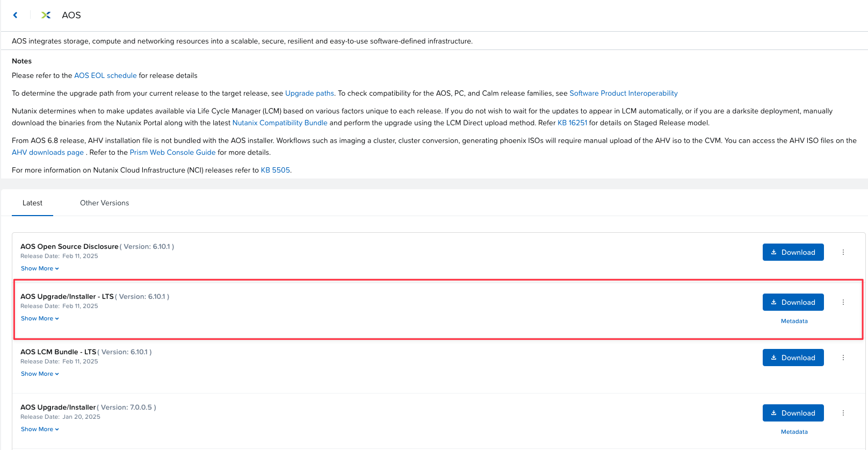
Task: Open Metadata link for AOS Upgrade/Installer 7.0.0.5
Action: pyautogui.click(x=794, y=432)
